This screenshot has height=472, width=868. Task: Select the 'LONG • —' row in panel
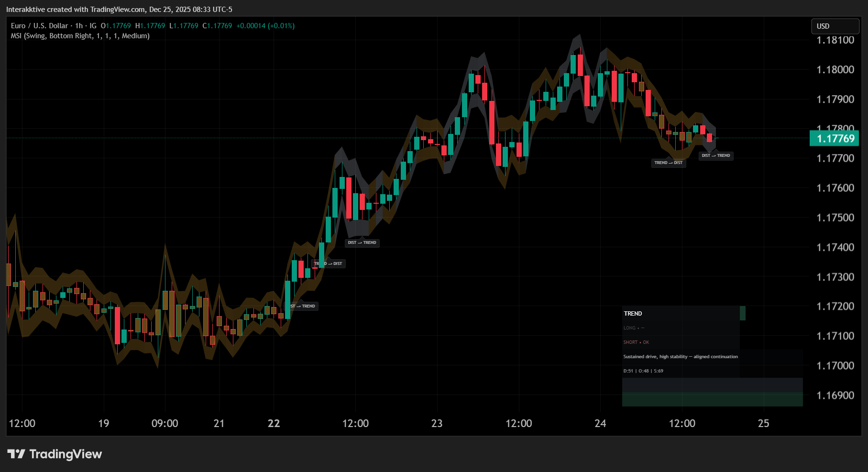(634, 328)
